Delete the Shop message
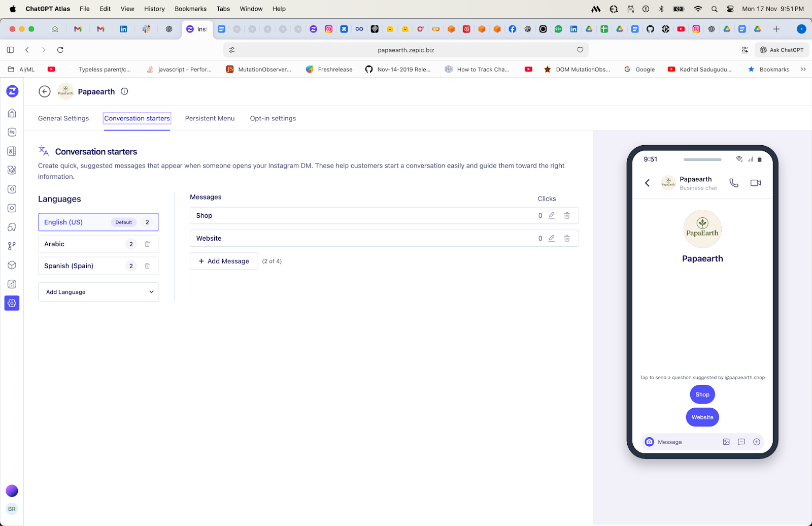 click(x=567, y=215)
